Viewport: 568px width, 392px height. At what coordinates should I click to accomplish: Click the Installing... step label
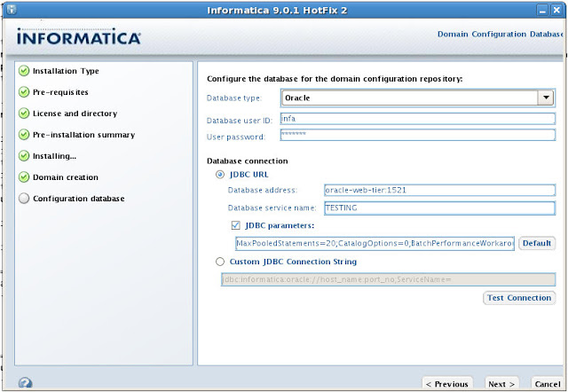[x=54, y=156]
